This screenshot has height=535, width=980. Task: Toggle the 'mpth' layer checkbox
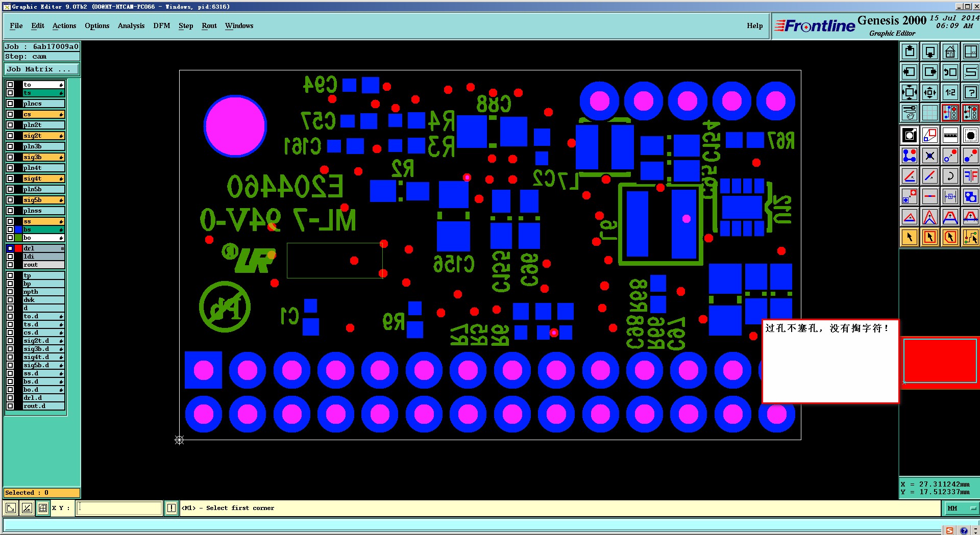[10, 292]
